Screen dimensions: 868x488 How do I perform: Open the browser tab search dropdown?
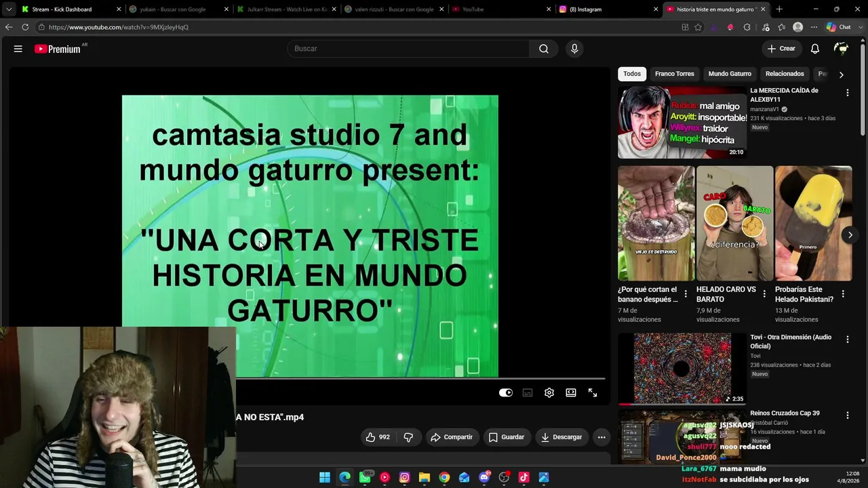coord(8,9)
